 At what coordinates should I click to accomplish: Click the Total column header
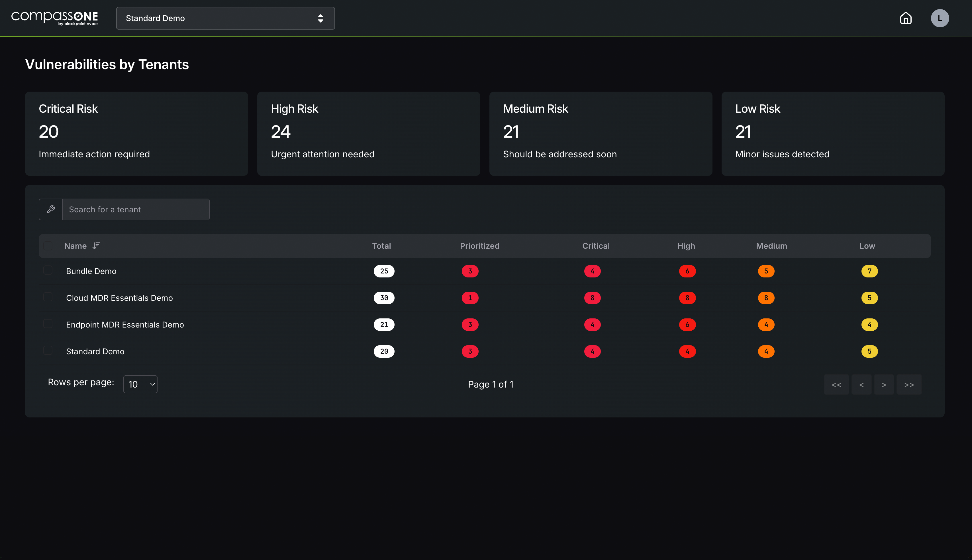(381, 246)
